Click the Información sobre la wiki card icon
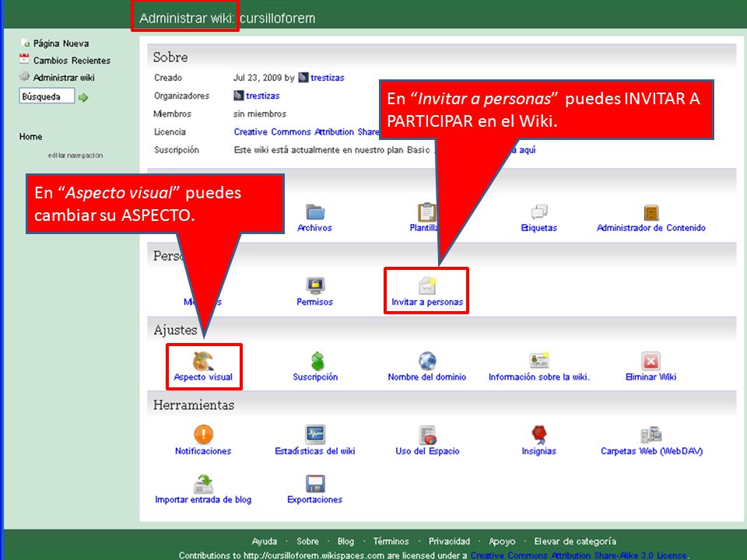747x560 pixels. [x=539, y=360]
